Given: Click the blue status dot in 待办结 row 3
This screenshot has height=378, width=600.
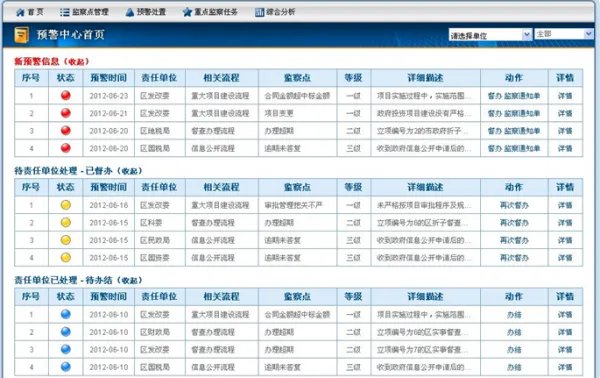Looking at the screenshot, I should [66, 349].
